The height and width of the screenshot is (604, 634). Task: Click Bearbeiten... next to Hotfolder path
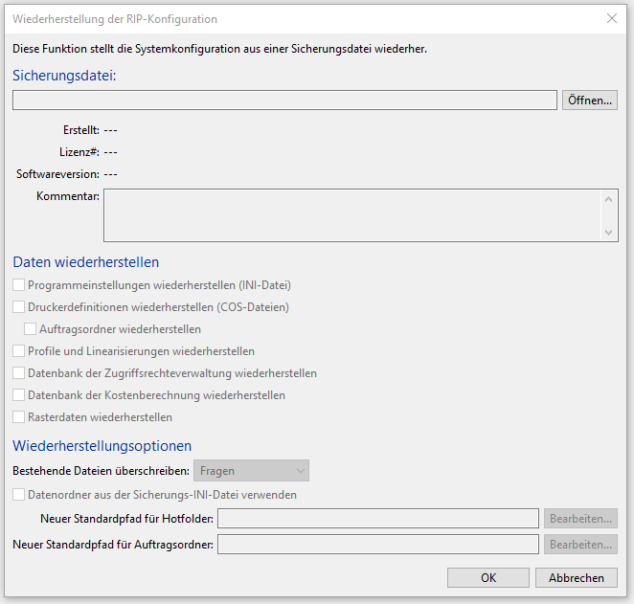point(581,518)
